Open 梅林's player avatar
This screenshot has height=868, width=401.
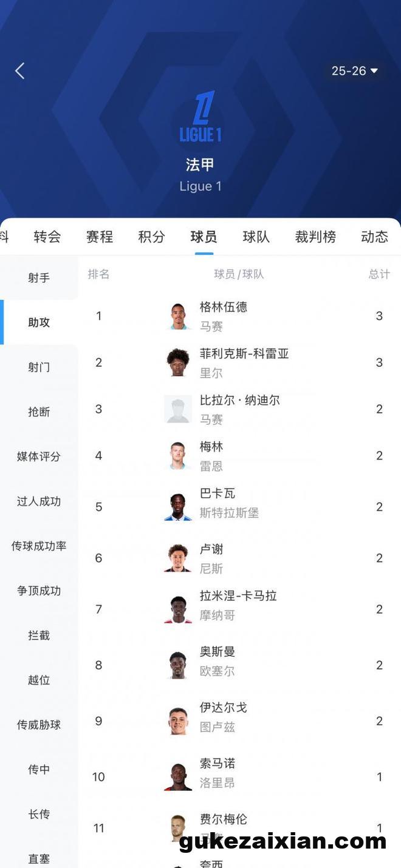[178, 456]
